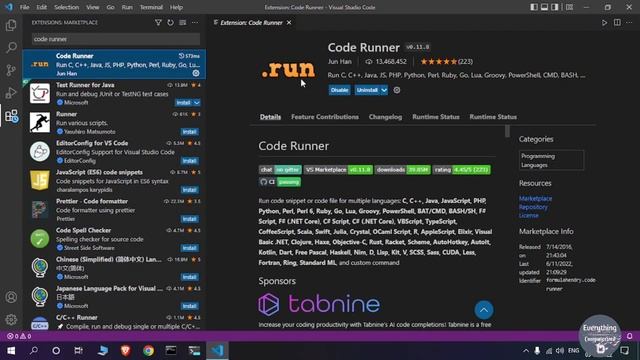
Task: Split the editor to the right
Action: pyautogui.click(x=617, y=23)
